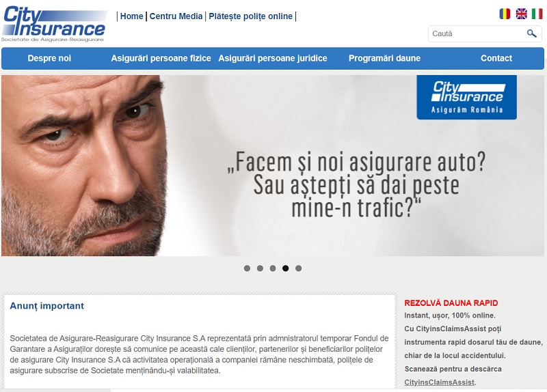Viewport: 547px width, 392px height.
Task: Click the Romanian flag language icon
Action: click(505, 14)
